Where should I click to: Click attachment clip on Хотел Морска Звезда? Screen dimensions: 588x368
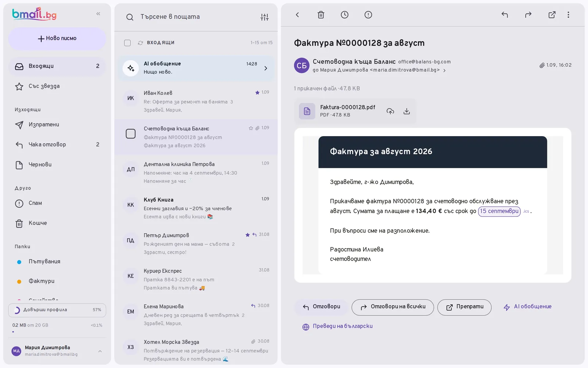click(x=253, y=342)
